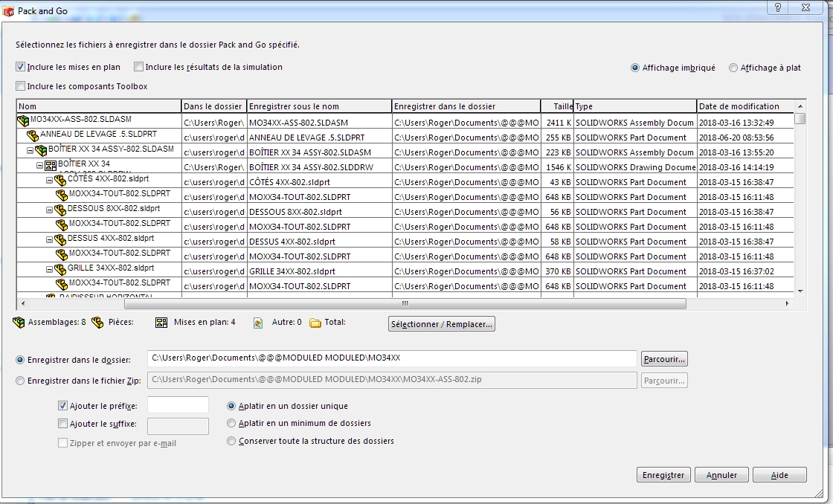Collapse the BOÎTIER XX 34 ASSY-802.SLDASM node

pyautogui.click(x=30, y=151)
